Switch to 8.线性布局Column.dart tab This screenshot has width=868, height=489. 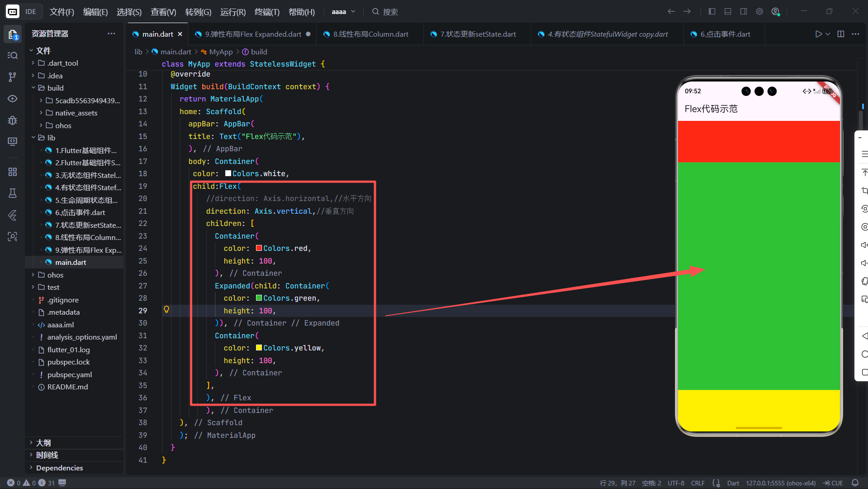pyautogui.click(x=370, y=34)
